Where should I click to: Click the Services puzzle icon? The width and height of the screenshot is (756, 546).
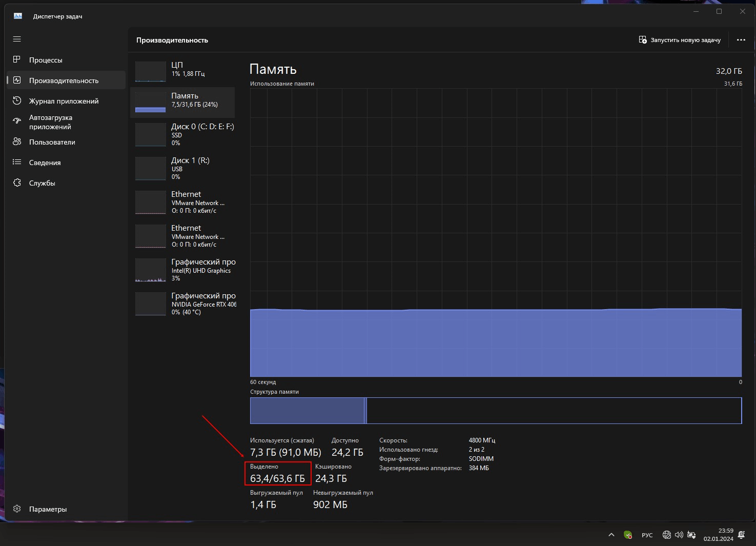click(17, 183)
